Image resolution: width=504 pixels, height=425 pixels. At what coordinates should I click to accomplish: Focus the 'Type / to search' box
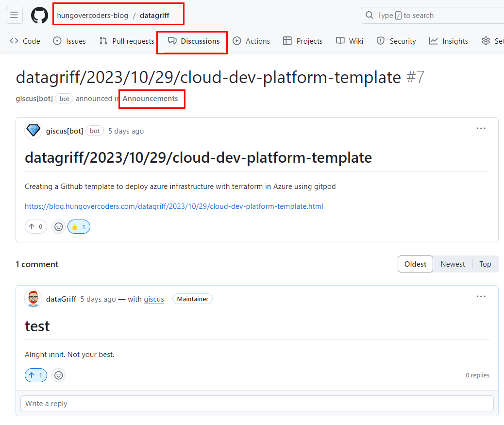click(x=432, y=16)
